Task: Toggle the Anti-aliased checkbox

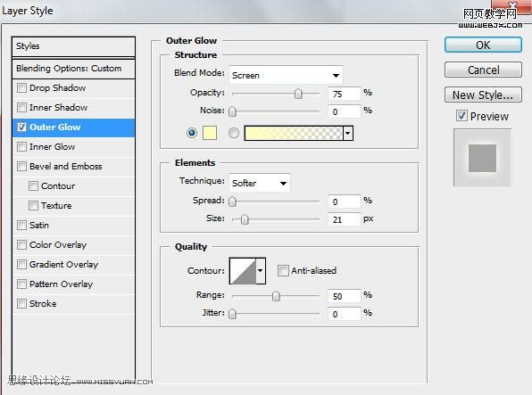Action: tap(283, 270)
